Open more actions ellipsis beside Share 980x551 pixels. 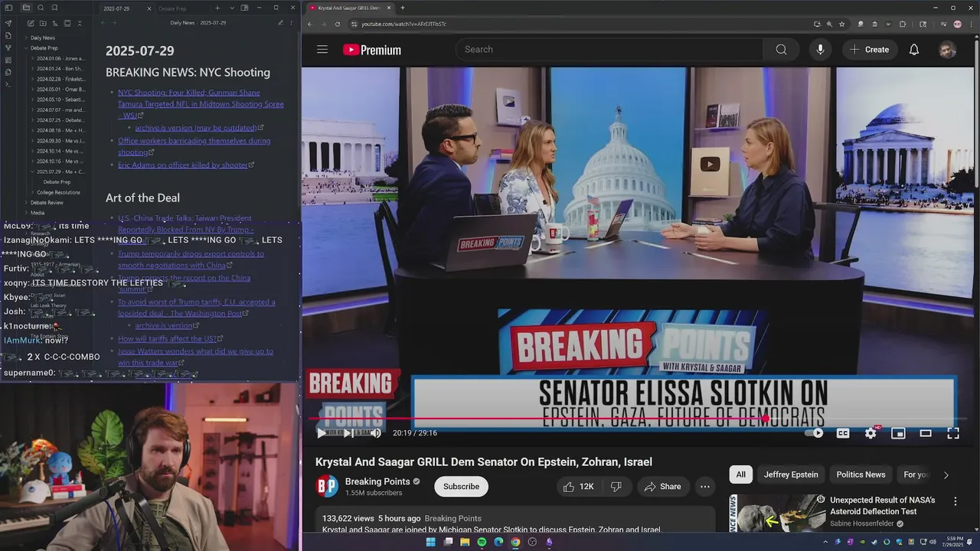704,487
